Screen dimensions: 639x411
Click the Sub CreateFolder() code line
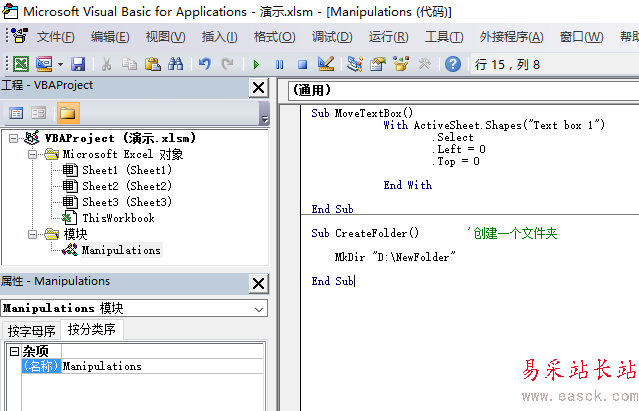[365, 233]
